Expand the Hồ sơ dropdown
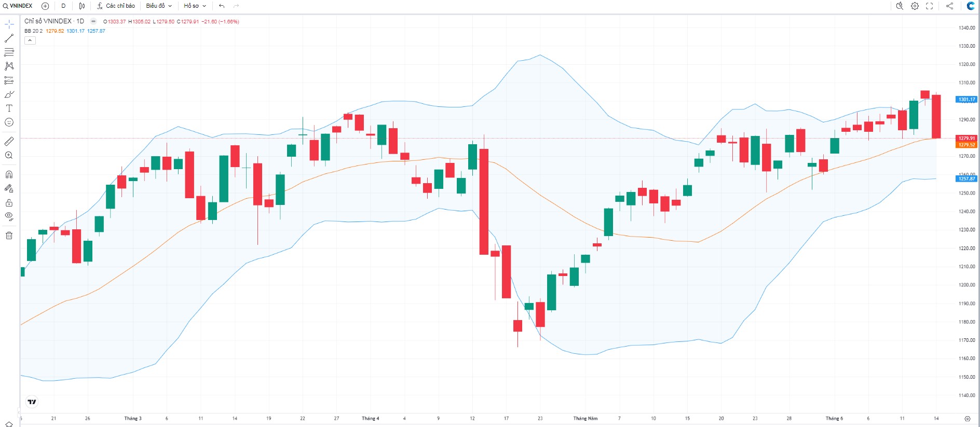The height and width of the screenshot is (427, 980). click(195, 6)
